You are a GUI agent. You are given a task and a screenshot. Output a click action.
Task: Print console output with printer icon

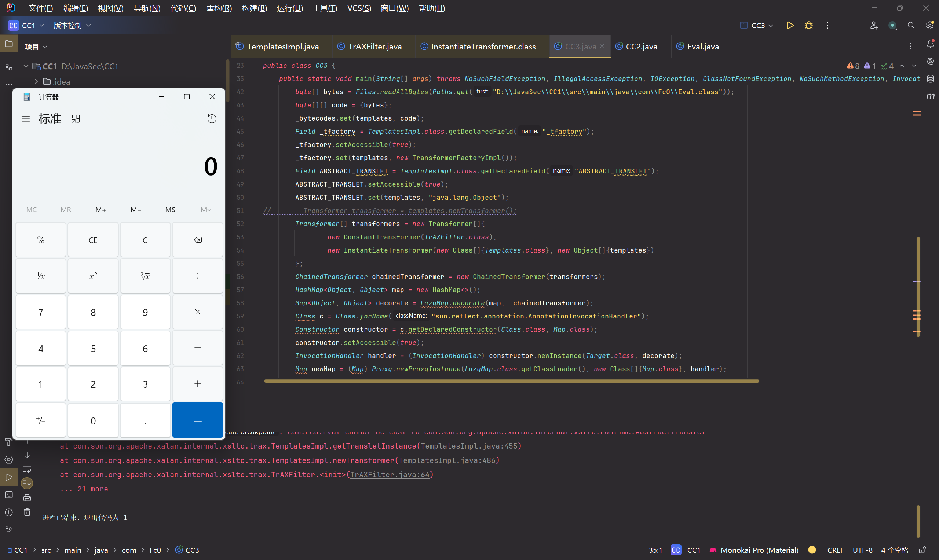pyautogui.click(x=27, y=498)
